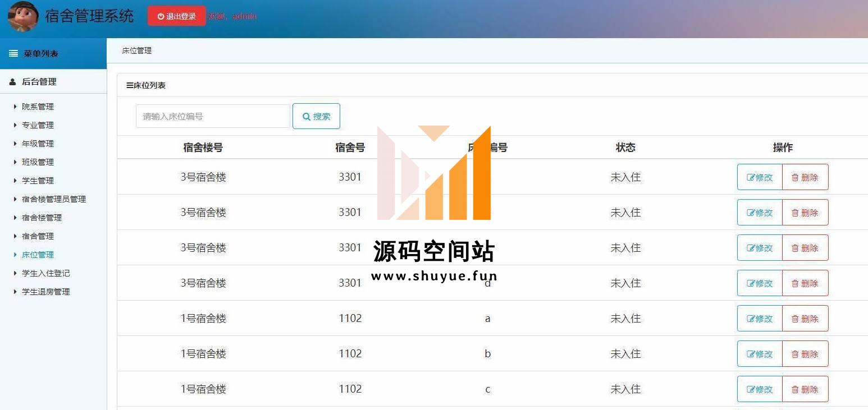This screenshot has width=868, height=410.
Task: Open 宿舍管理 in the sidebar
Action: click(38, 236)
